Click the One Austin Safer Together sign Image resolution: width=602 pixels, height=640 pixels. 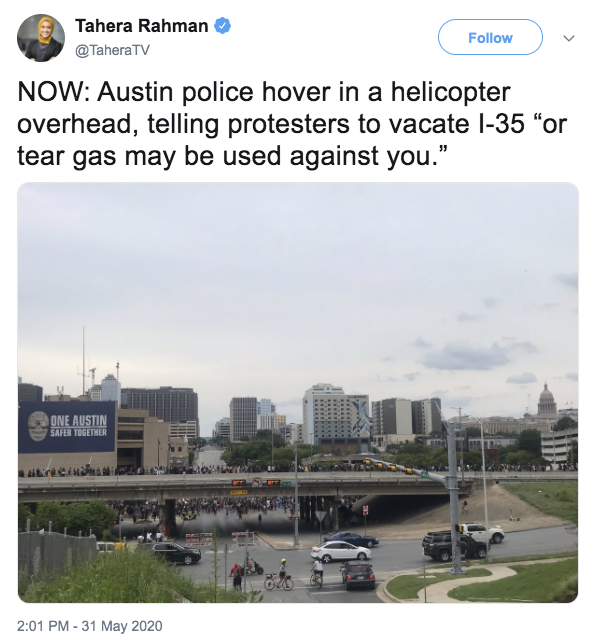click(67, 427)
